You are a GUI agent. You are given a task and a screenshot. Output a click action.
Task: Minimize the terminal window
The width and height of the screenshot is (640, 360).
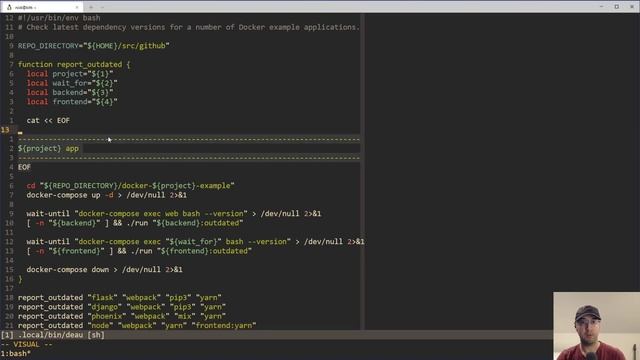[x=601, y=7]
